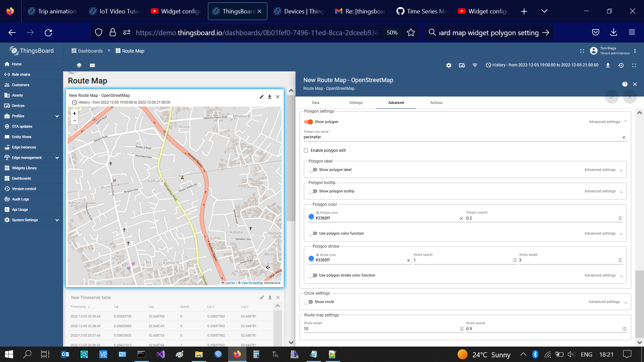Click the pencil edit icon on map widget

point(262,97)
